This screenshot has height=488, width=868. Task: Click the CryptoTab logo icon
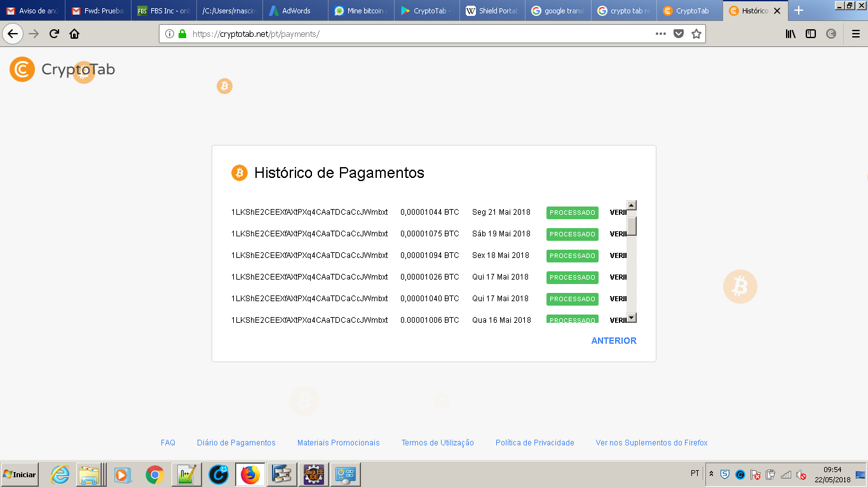tap(22, 69)
